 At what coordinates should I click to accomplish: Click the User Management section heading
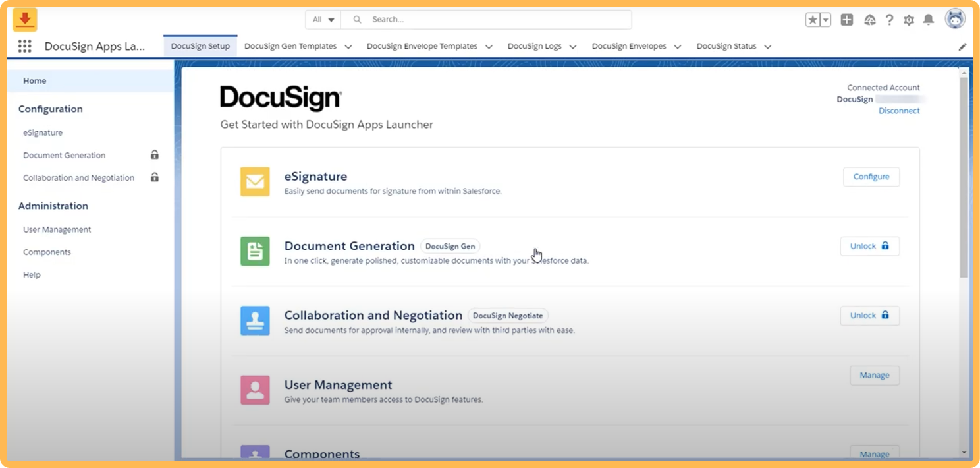pyautogui.click(x=338, y=385)
